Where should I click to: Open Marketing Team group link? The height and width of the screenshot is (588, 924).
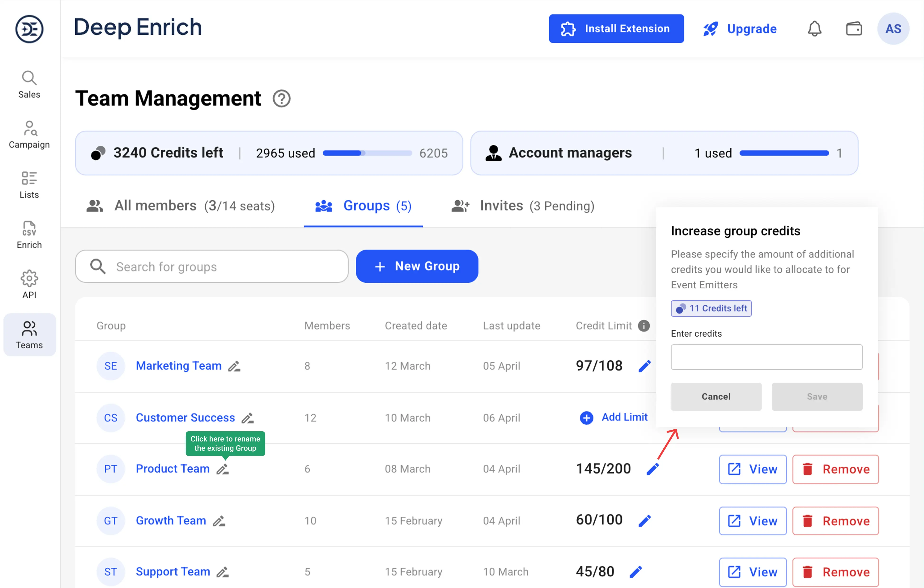coord(178,366)
